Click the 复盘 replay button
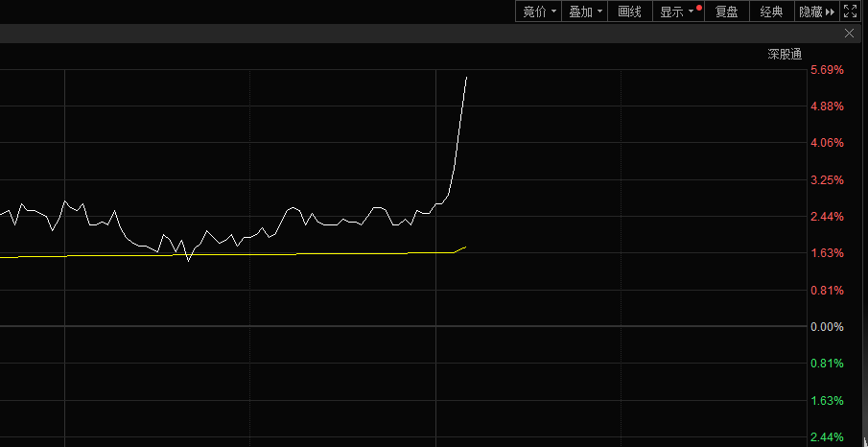Viewport: 868px width, 447px height. click(726, 12)
